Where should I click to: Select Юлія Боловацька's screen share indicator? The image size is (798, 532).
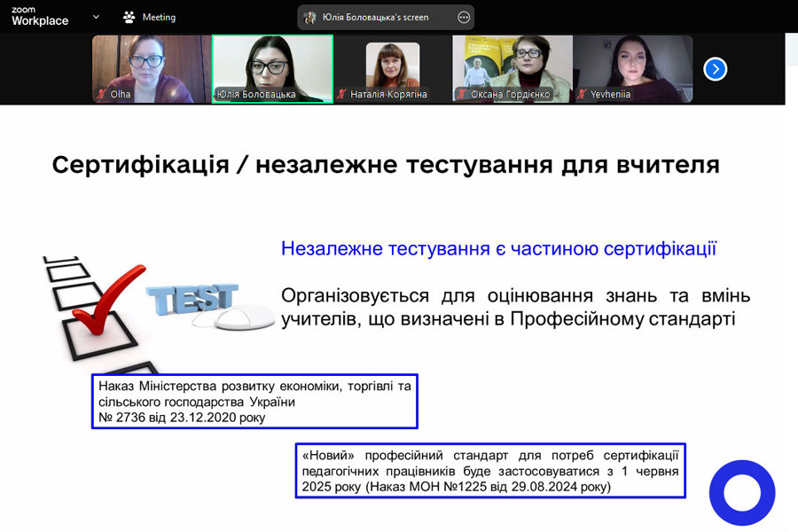[386, 18]
